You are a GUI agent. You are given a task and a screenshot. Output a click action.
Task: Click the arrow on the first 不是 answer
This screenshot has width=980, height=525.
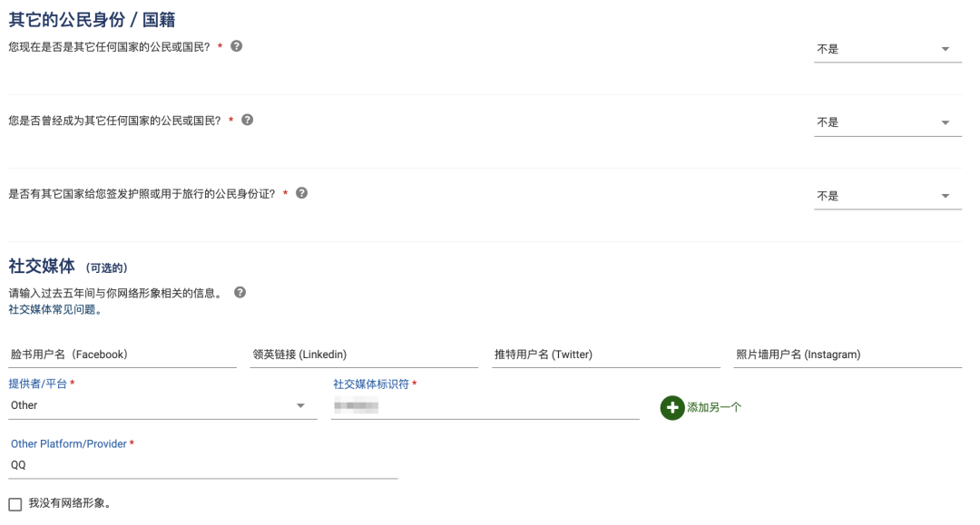pyautogui.click(x=944, y=49)
